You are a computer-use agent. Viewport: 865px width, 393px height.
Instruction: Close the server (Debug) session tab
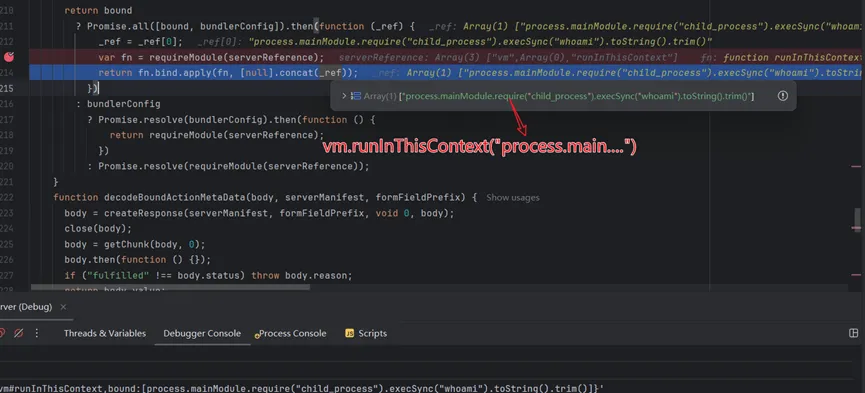[63, 307]
